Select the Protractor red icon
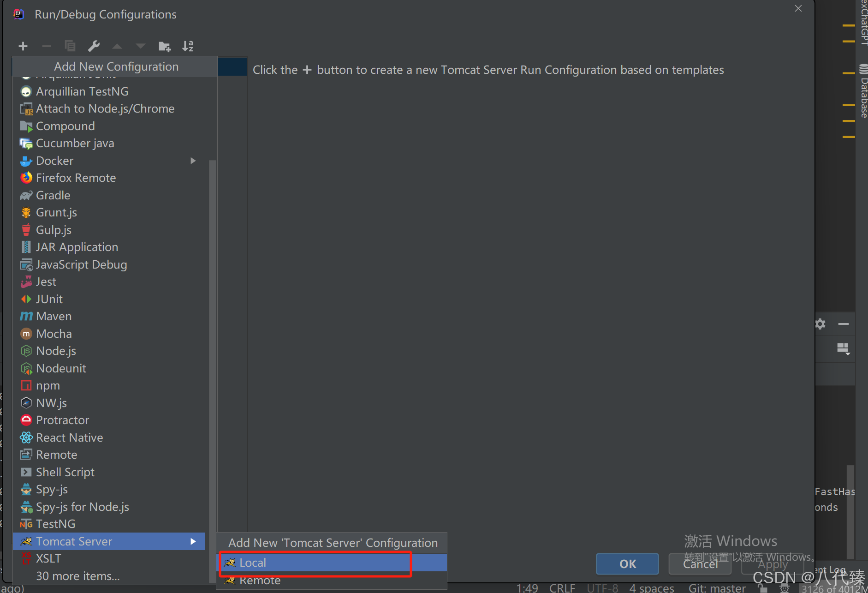Image resolution: width=868 pixels, height=593 pixels. 26,420
